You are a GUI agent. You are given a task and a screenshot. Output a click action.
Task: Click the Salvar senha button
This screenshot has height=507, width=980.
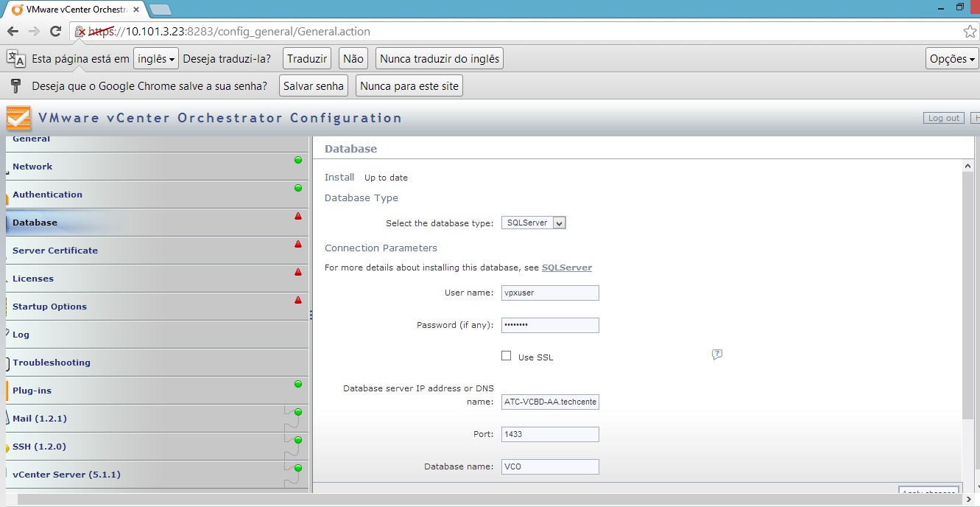(x=314, y=86)
